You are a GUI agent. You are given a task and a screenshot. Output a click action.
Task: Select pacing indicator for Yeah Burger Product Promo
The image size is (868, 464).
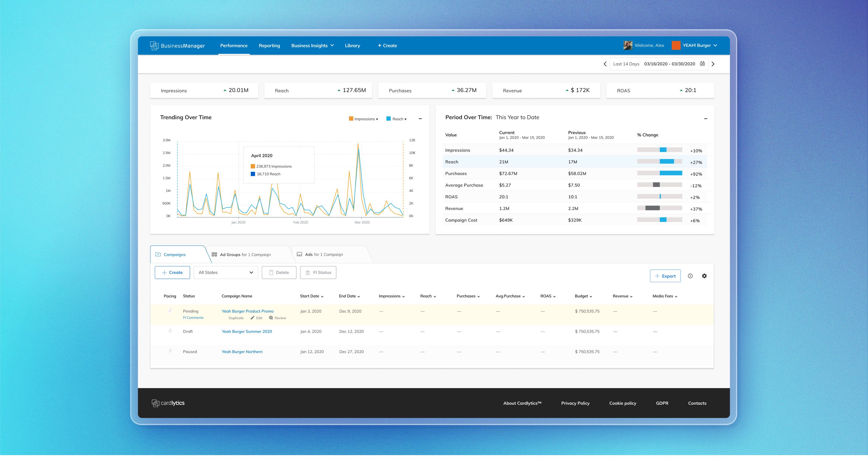(x=170, y=310)
